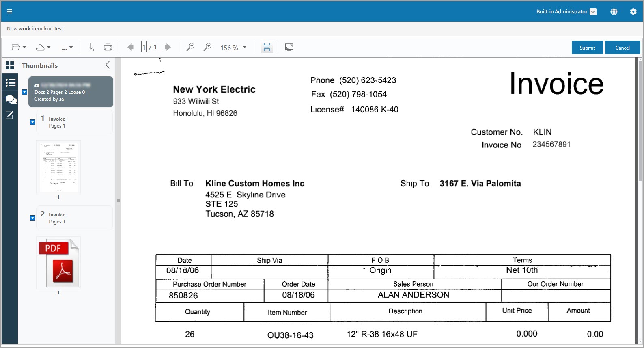
Task: Click the Cancel button
Action: (x=622, y=48)
